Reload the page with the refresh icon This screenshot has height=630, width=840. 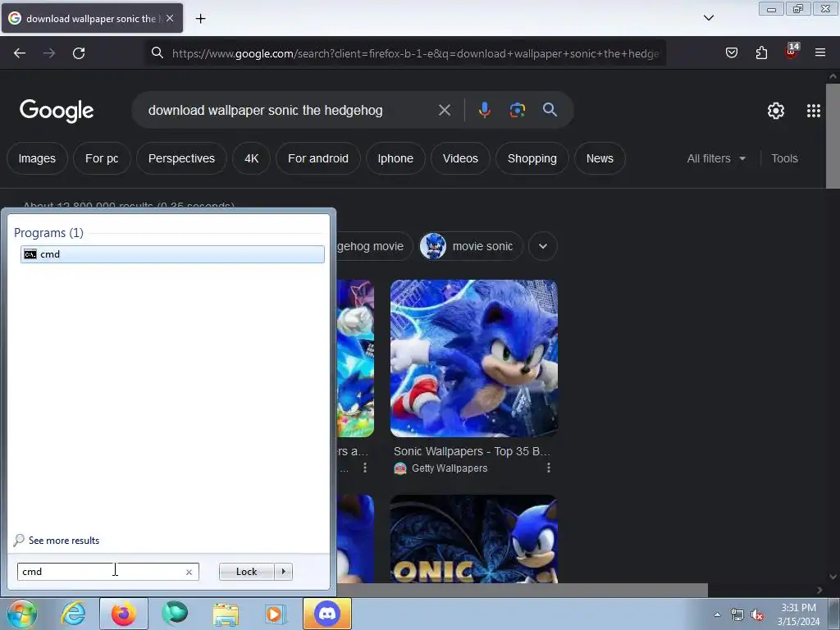79,53
